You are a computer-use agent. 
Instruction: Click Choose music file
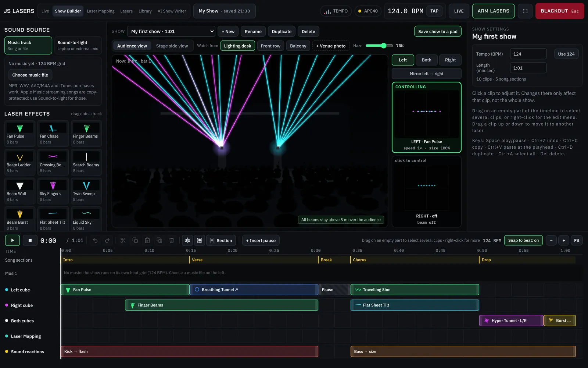30,75
